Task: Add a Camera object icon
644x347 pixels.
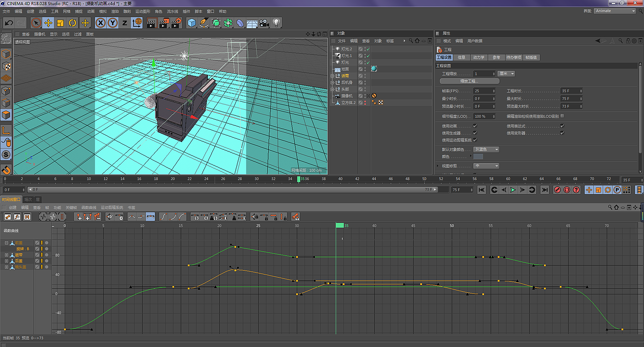Action: (x=264, y=23)
